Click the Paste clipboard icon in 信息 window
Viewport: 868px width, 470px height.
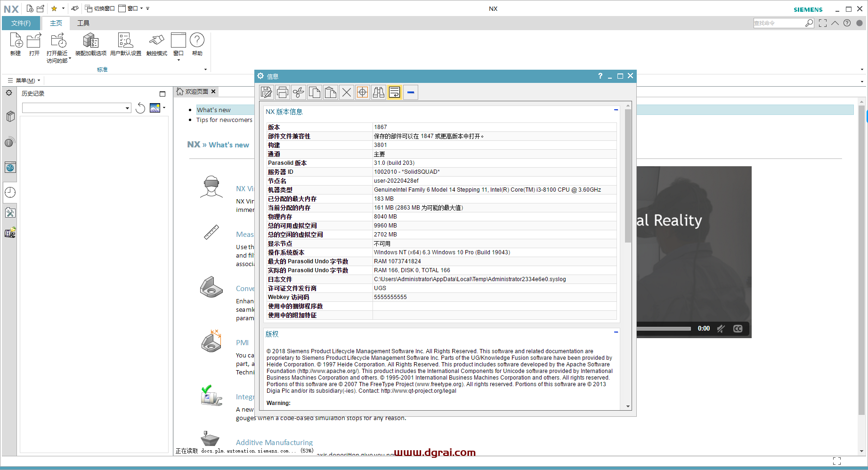[331, 92]
